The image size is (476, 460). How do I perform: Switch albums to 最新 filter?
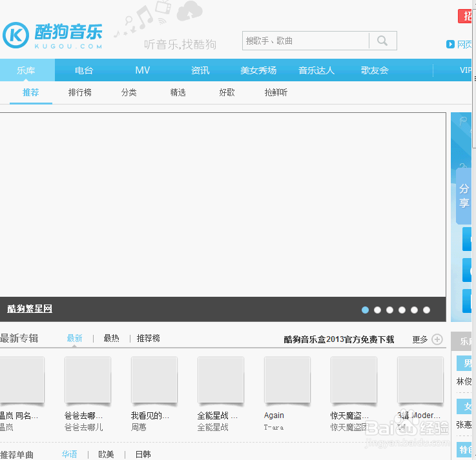coord(74,338)
